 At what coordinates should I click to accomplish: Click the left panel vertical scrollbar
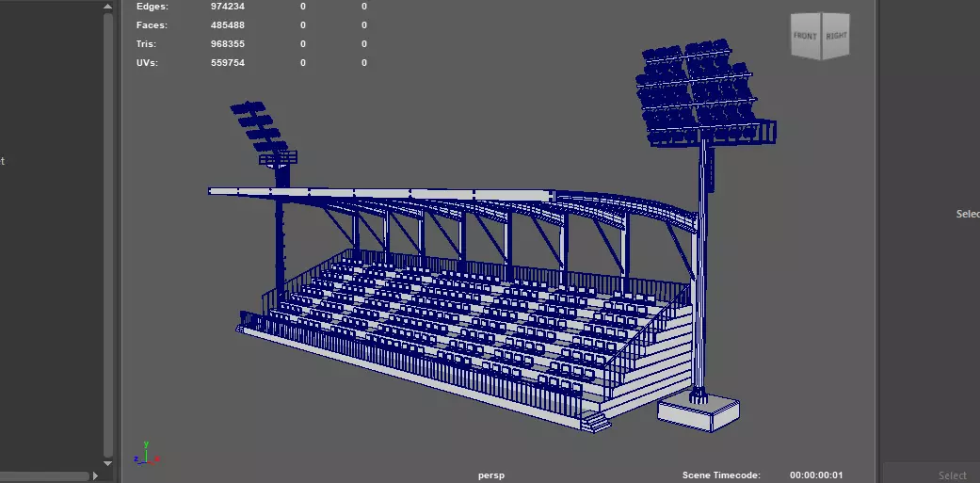click(x=107, y=234)
